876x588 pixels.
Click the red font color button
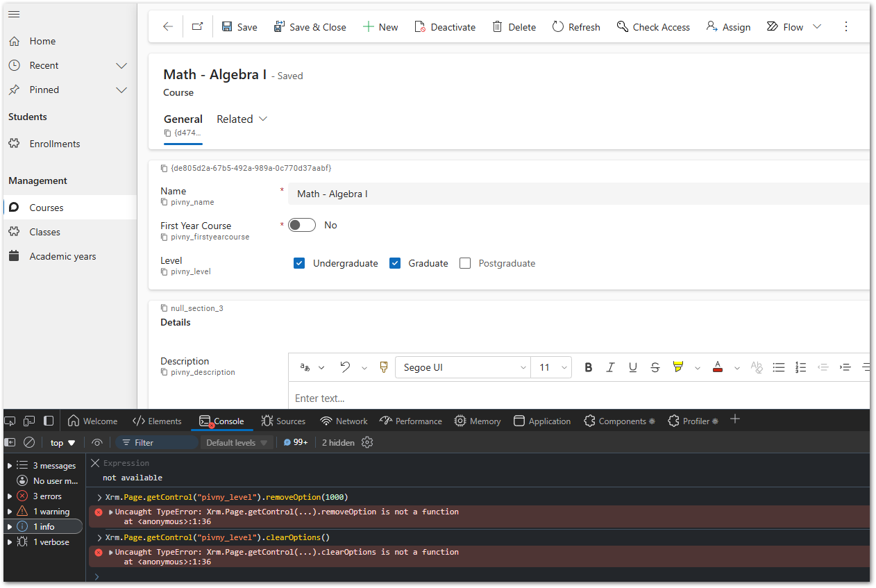(x=718, y=367)
